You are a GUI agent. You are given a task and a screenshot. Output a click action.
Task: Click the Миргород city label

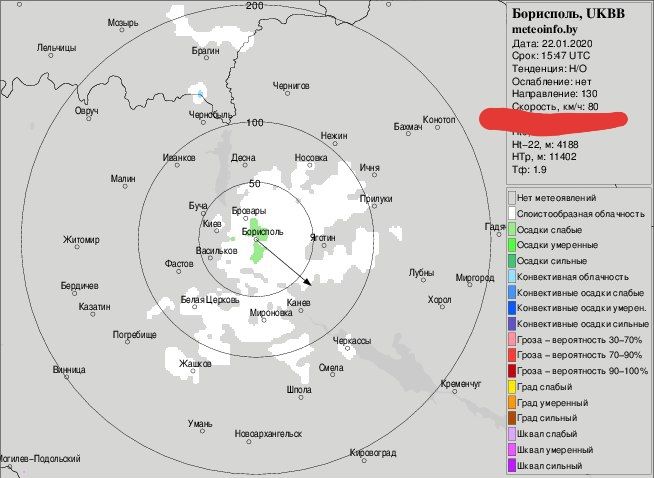(x=475, y=278)
